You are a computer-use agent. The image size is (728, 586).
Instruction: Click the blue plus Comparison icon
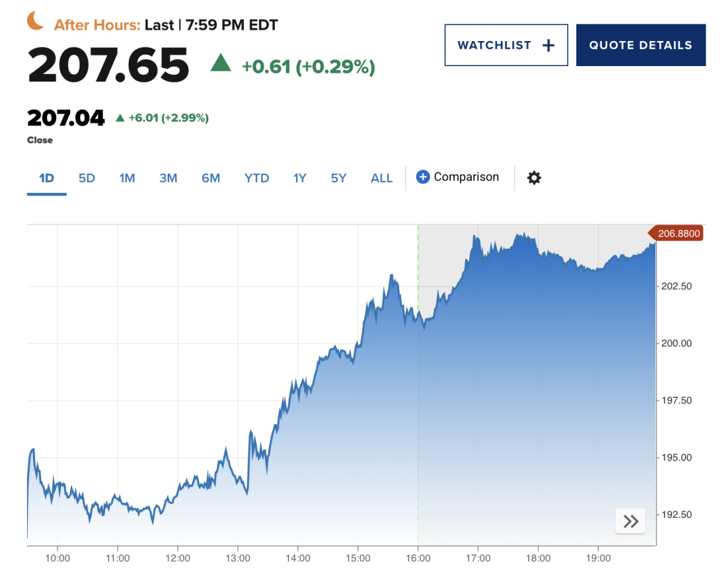pyautogui.click(x=423, y=177)
